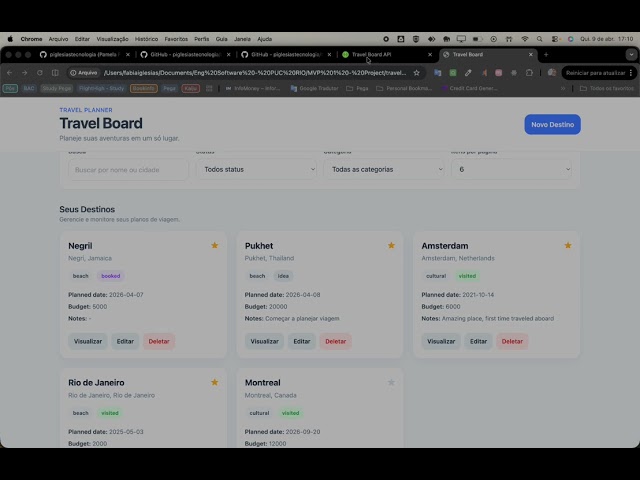Toggle favorite star on Amsterdam card
640x480 pixels.
click(x=568, y=245)
